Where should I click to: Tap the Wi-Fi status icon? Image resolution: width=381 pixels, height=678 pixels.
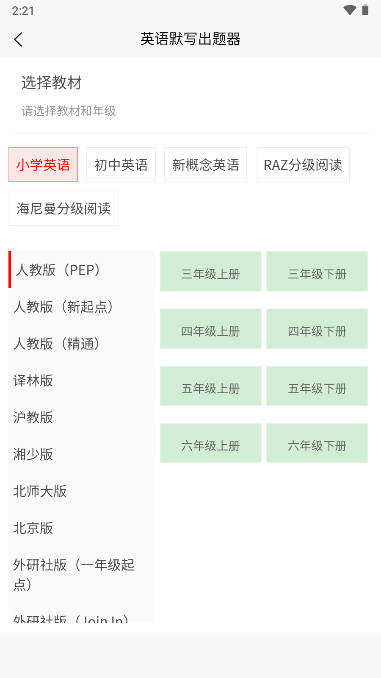tap(349, 10)
